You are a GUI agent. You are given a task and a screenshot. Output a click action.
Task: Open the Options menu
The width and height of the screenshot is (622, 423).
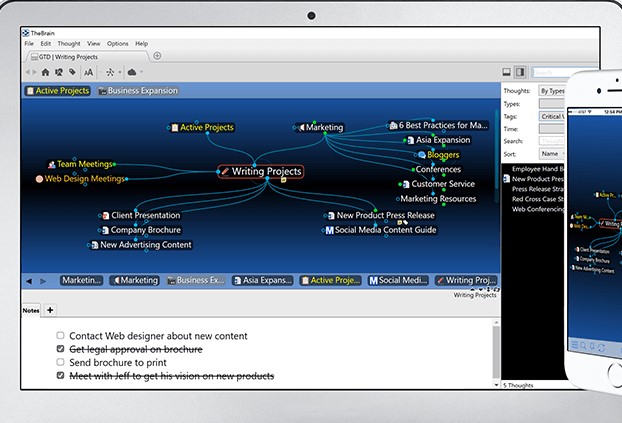click(117, 44)
